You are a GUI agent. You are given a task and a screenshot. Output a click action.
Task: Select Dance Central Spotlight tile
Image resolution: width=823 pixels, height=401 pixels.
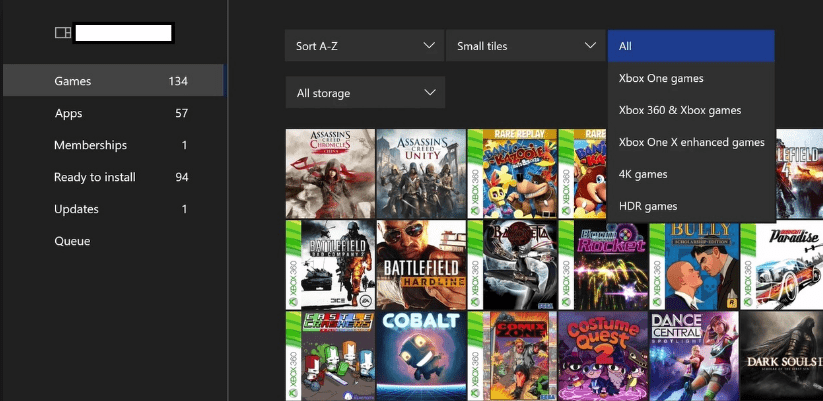click(x=694, y=356)
